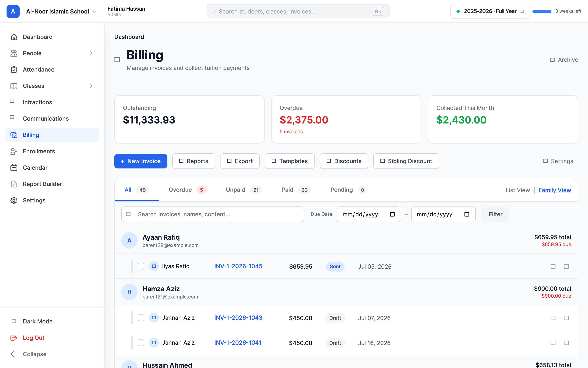The width and height of the screenshot is (588, 368).
Task: Open the start due date calendar picker
Action: tap(392, 214)
